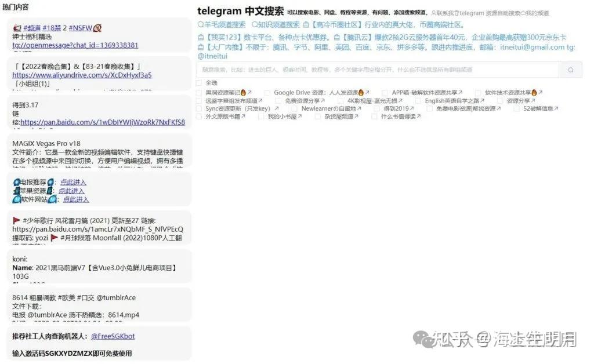This screenshot has height=364, width=594.
Task: Select the 外文原版书籍 checkbox
Action: tap(200, 117)
